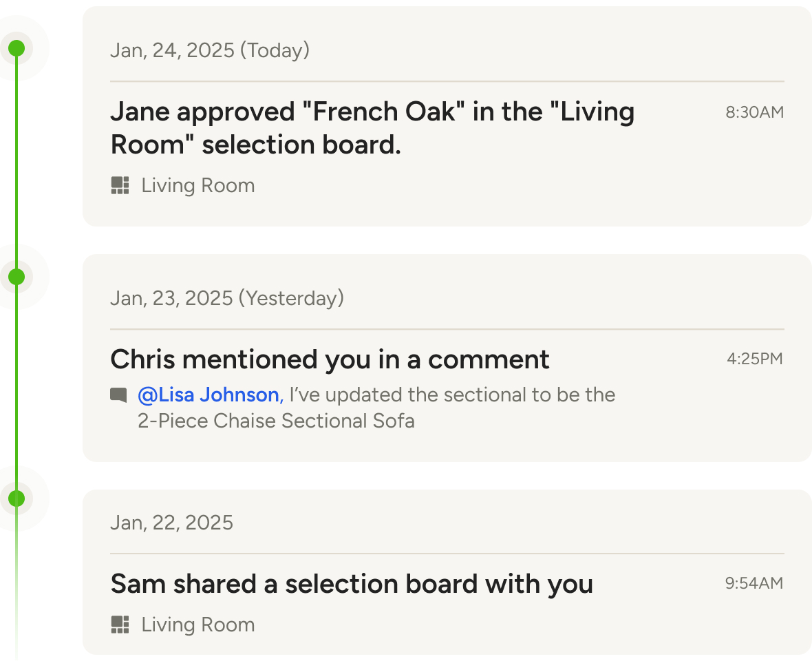Screen dimensions: 812x661
Task: Click the "Jan, 22, 2025" date header
Action: pos(172,523)
